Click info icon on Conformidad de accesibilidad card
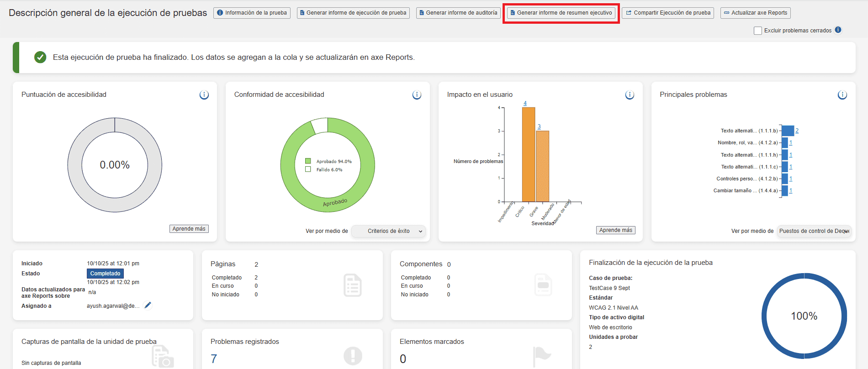The height and width of the screenshot is (369, 868). click(417, 95)
